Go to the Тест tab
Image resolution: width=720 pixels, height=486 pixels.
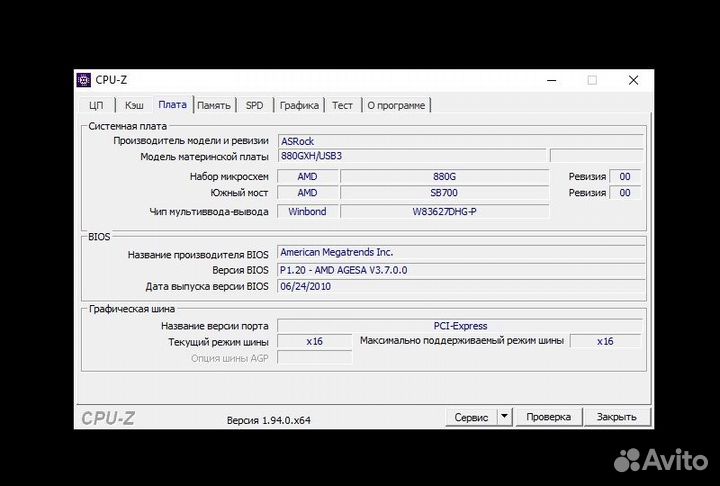[x=343, y=105]
